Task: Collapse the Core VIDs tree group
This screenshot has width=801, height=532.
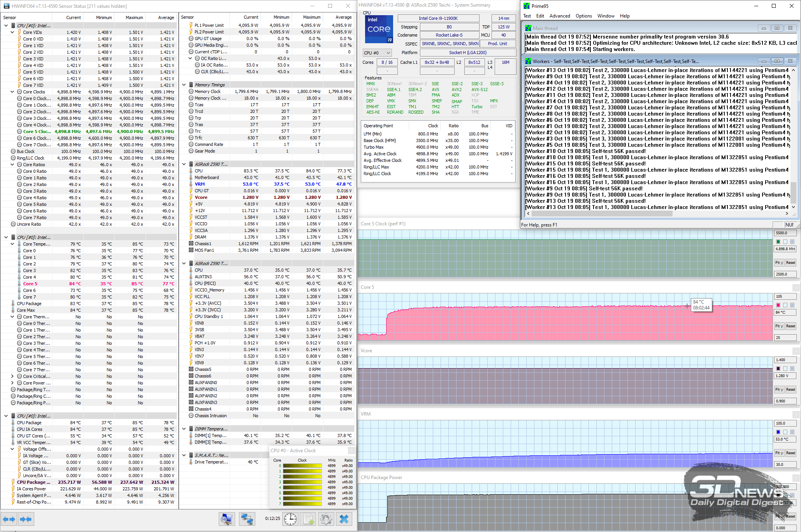Action: (x=12, y=32)
